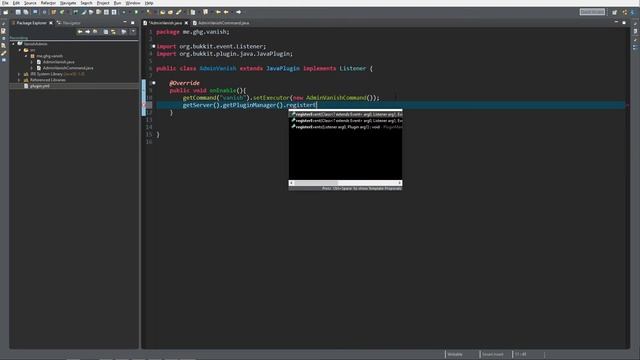Toggle Link with Editor in Package Explorer

point(113,31)
